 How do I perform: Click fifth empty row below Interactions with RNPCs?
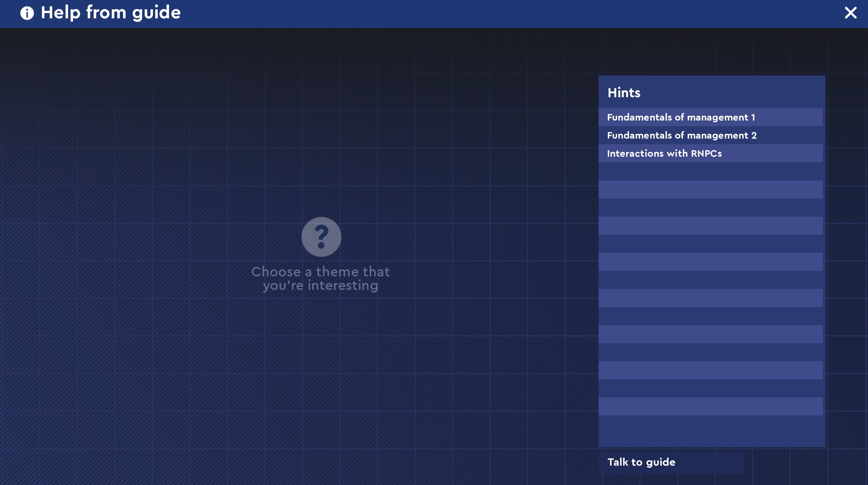[x=710, y=244]
